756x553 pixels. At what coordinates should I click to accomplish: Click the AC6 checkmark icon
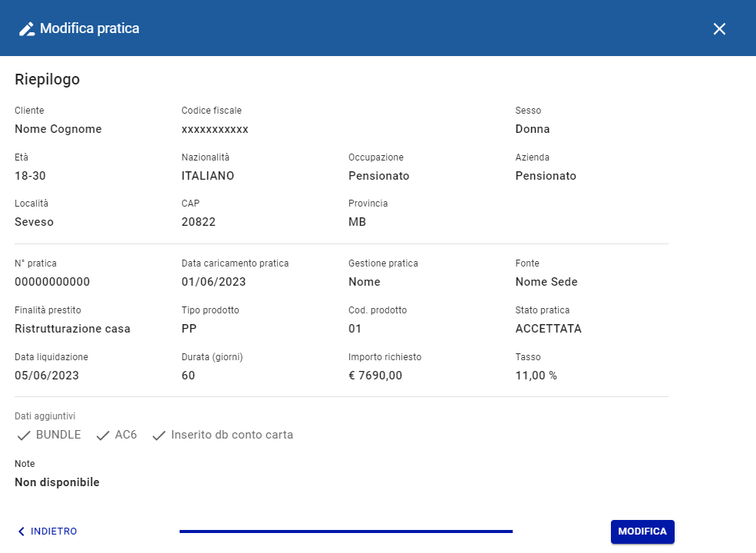[x=103, y=435]
